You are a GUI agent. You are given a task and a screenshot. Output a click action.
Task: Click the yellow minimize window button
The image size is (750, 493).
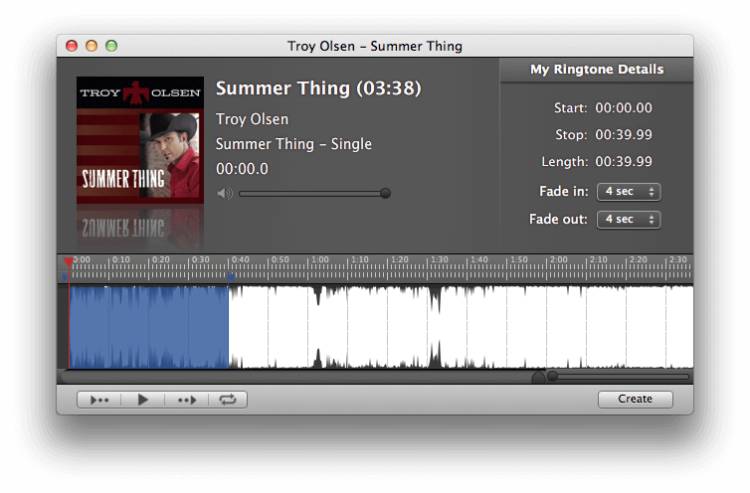pyautogui.click(x=91, y=46)
